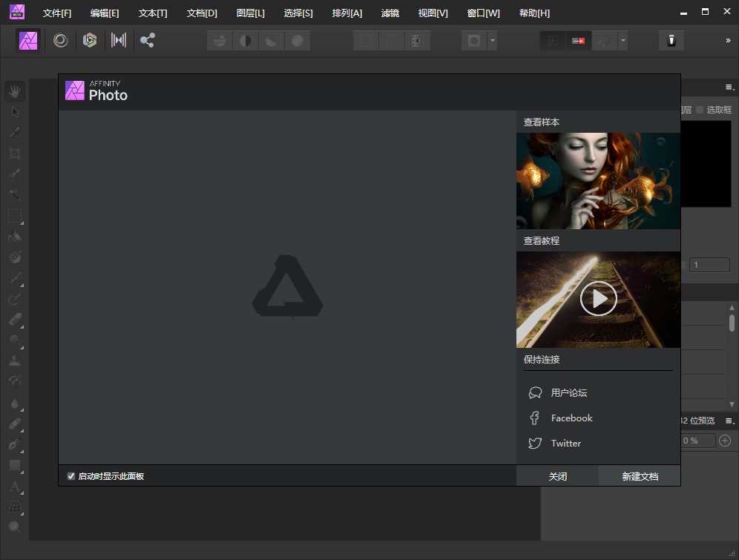Expand the selection refinement dropdown arrow
739x560 pixels.
point(491,40)
